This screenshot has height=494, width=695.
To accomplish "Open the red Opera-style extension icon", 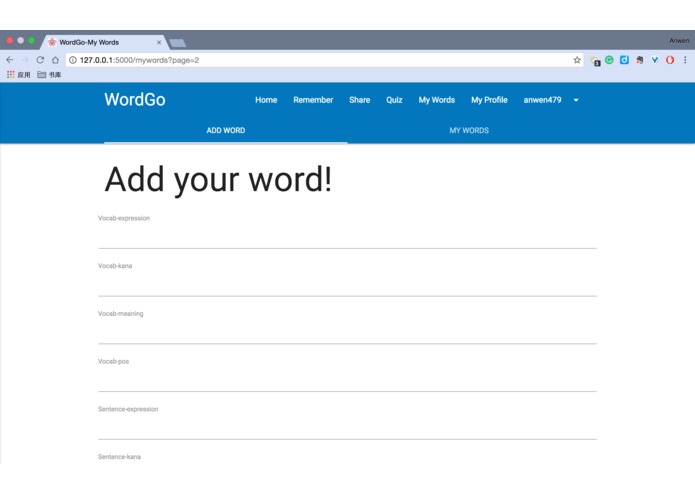I will (x=670, y=60).
